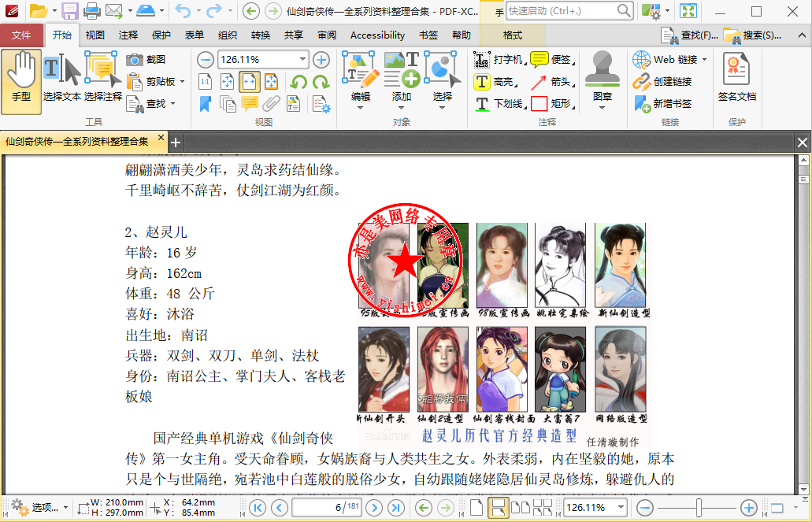Open the File (文件) menu

coord(21,35)
